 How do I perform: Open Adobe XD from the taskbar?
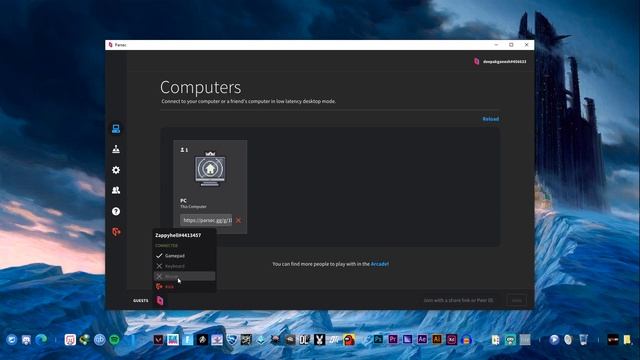451,340
